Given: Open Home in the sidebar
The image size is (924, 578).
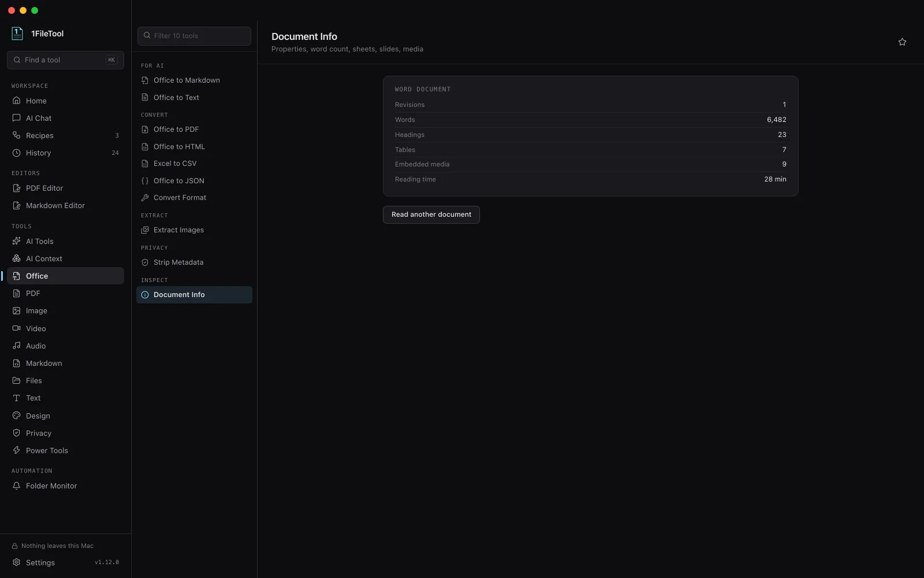Looking at the screenshot, I should tap(65, 101).
